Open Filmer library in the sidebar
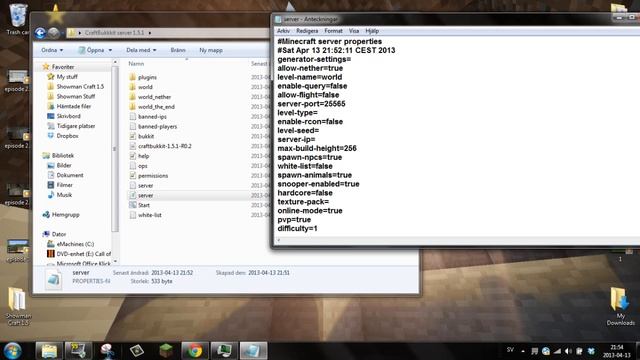640x360 pixels. tap(64, 185)
